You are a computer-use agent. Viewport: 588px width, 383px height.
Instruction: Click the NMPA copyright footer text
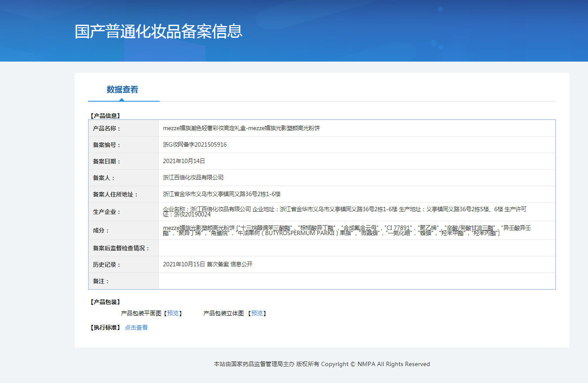[322, 364]
